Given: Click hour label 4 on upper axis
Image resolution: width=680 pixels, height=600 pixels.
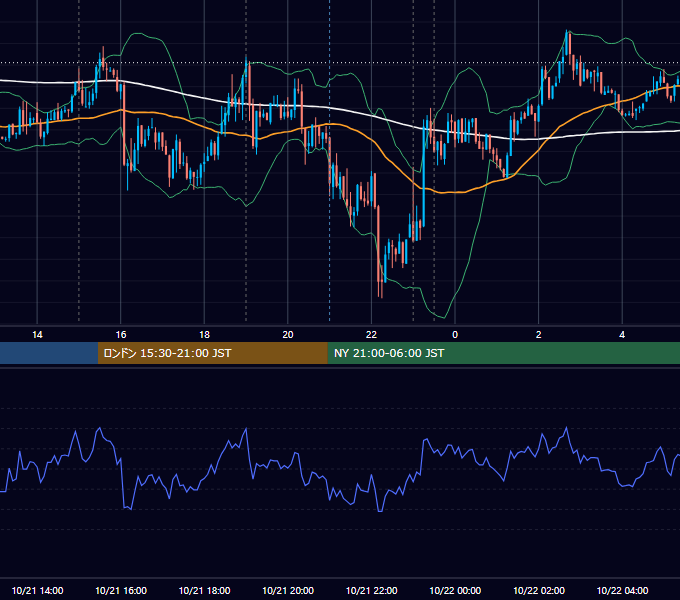Looking at the screenshot, I should [x=622, y=335].
